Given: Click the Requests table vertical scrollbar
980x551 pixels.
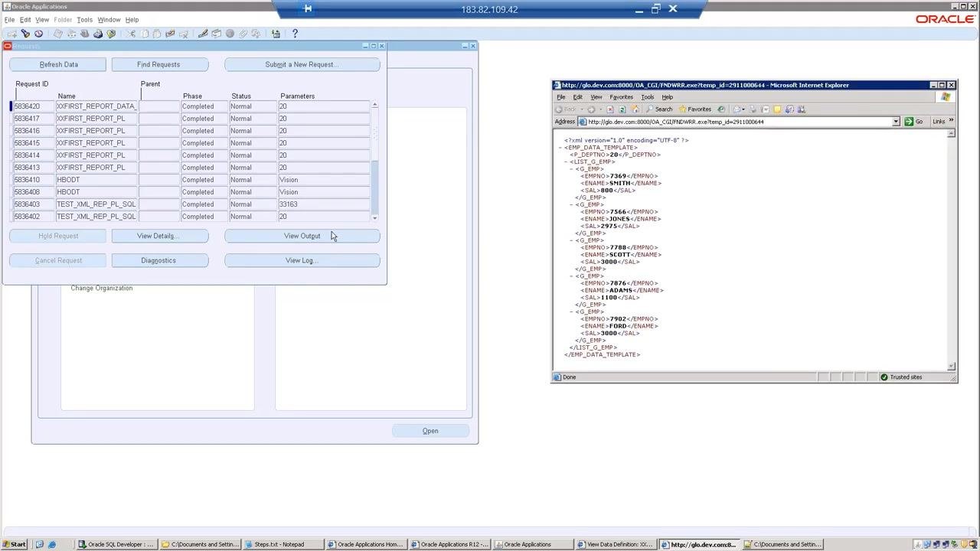Looking at the screenshot, I should [x=375, y=161].
